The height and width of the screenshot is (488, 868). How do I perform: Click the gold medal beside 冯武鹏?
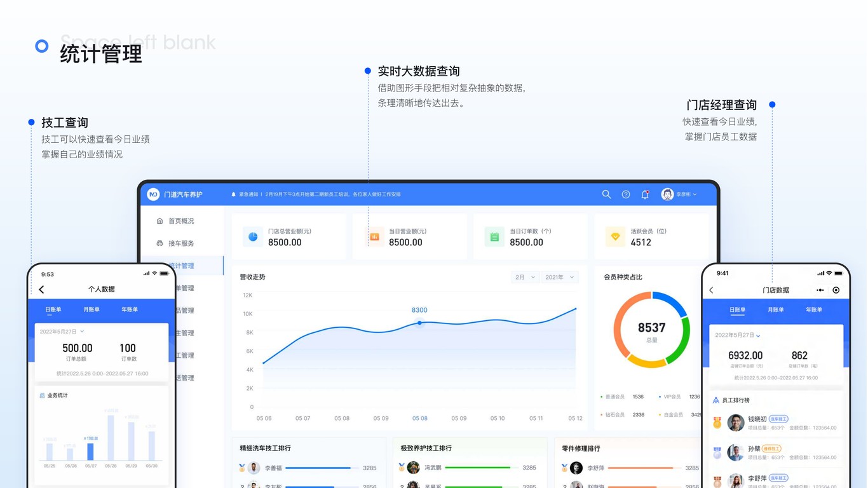(402, 468)
